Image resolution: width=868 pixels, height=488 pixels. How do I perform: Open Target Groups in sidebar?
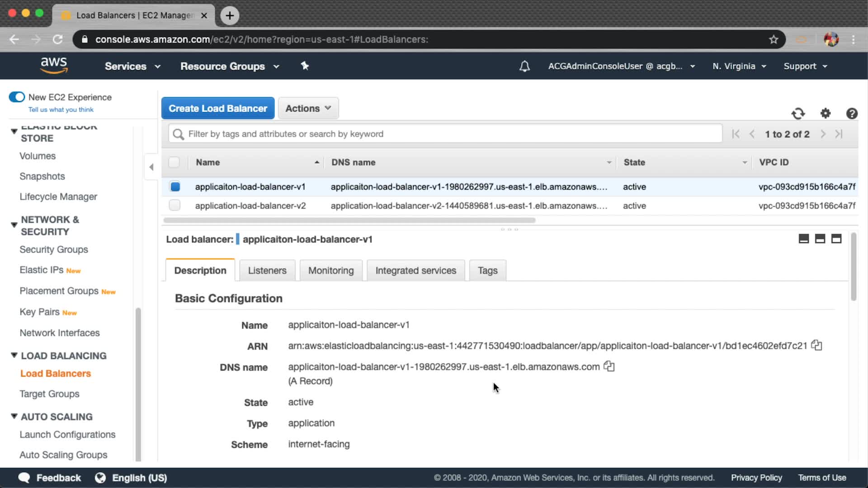49,394
